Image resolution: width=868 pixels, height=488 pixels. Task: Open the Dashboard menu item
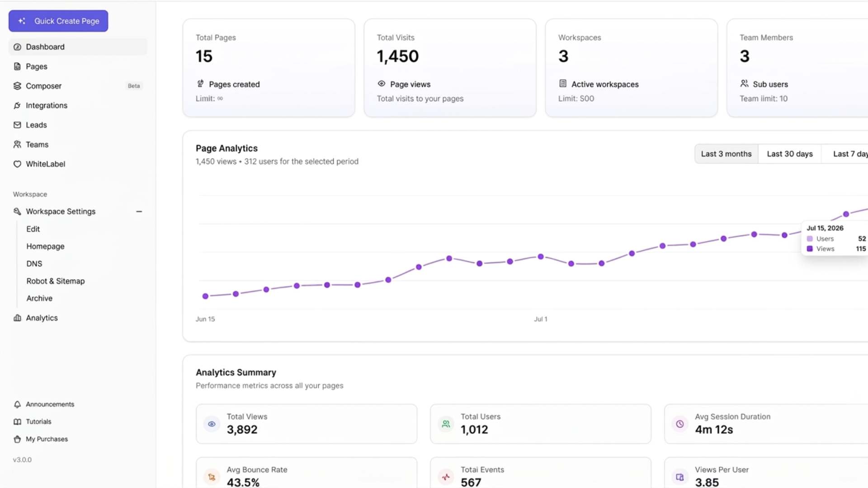pyautogui.click(x=78, y=47)
